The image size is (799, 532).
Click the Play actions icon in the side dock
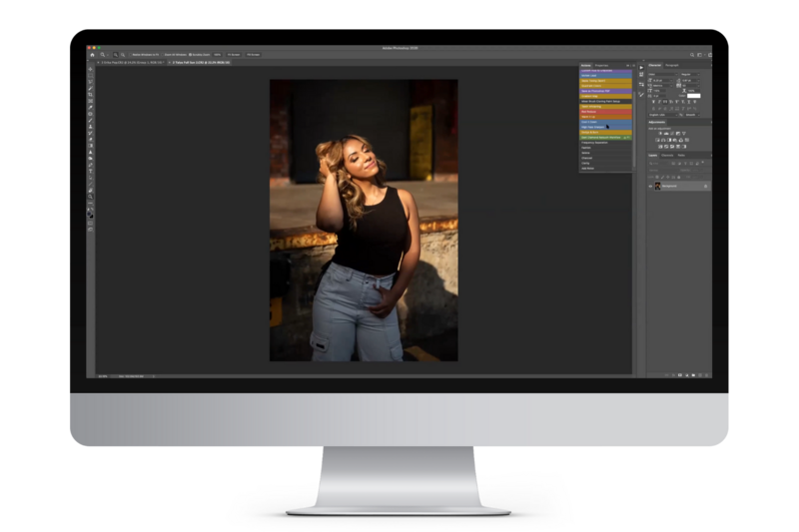pyautogui.click(x=640, y=66)
